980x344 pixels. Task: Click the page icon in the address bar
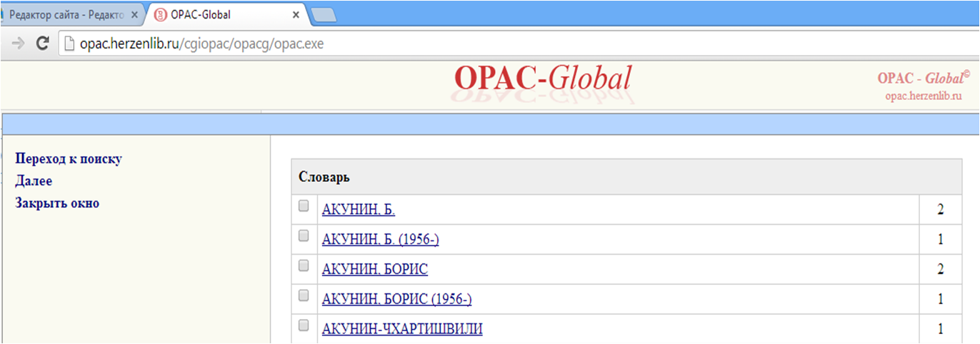69,44
